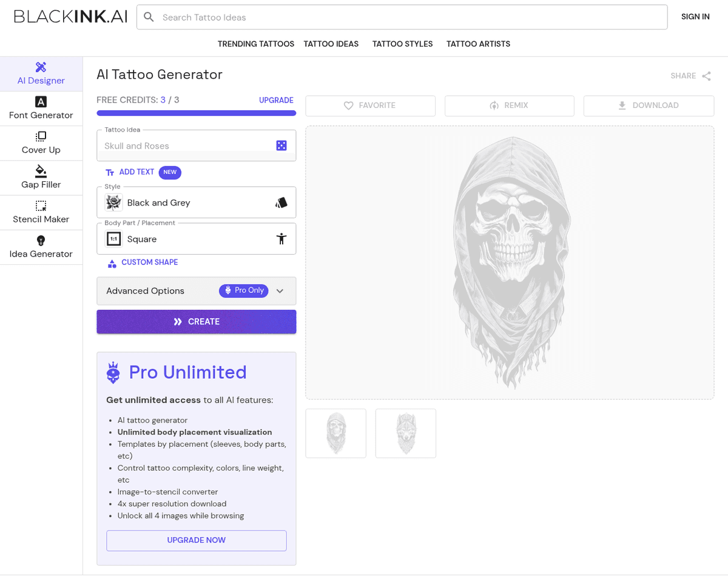Click the random idea dice icon
728x582 pixels.
tap(281, 145)
